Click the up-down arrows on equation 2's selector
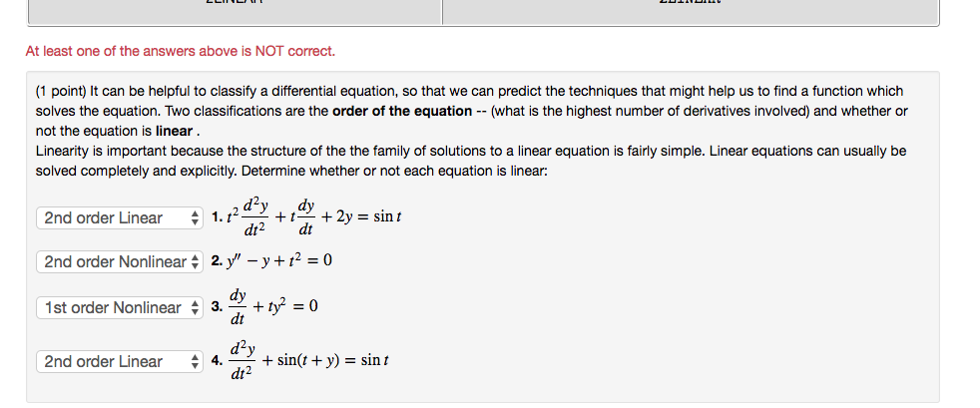Viewport: 980px width, 408px height. coord(195,261)
